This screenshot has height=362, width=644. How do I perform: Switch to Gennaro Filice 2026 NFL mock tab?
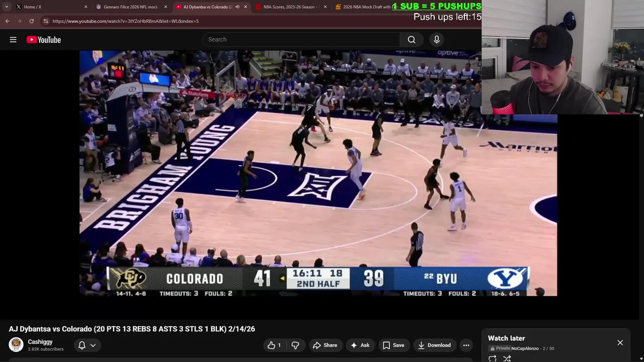click(x=131, y=7)
